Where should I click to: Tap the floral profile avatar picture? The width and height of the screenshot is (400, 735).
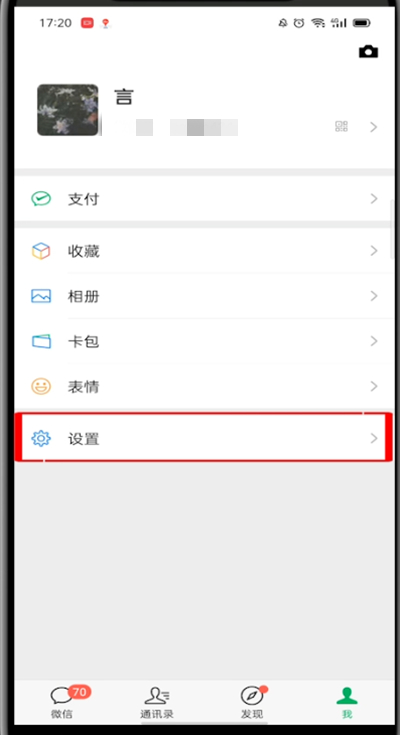(68, 110)
